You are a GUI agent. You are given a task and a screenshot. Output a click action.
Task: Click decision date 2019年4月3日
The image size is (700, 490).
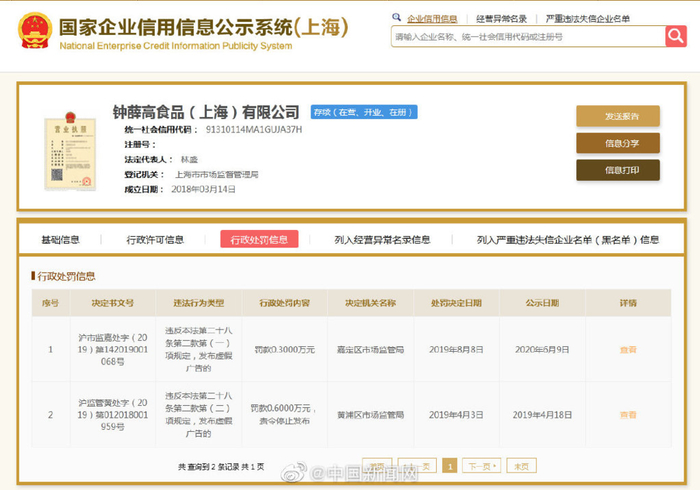click(x=456, y=415)
